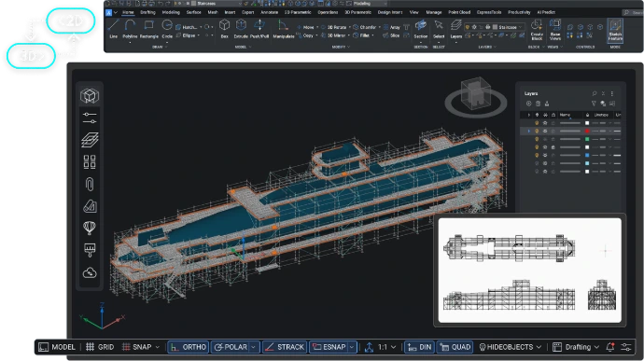The image size is (644, 361).
Task: Switch to the Modeling ribbon tab
Action: point(171,12)
